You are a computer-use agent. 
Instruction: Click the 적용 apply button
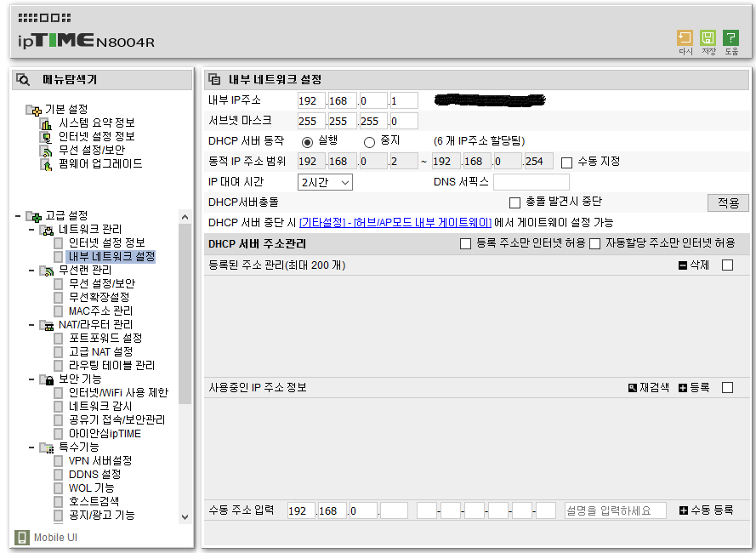pyautogui.click(x=728, y=202)
